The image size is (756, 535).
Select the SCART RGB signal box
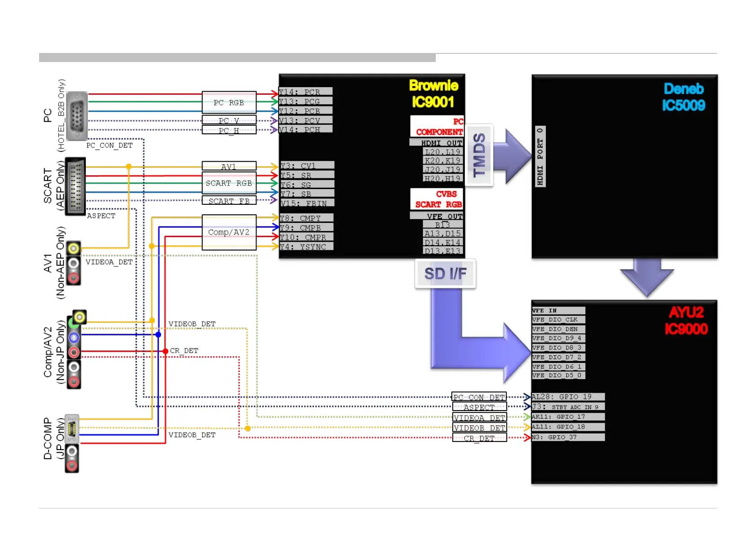tap(229, 183)
